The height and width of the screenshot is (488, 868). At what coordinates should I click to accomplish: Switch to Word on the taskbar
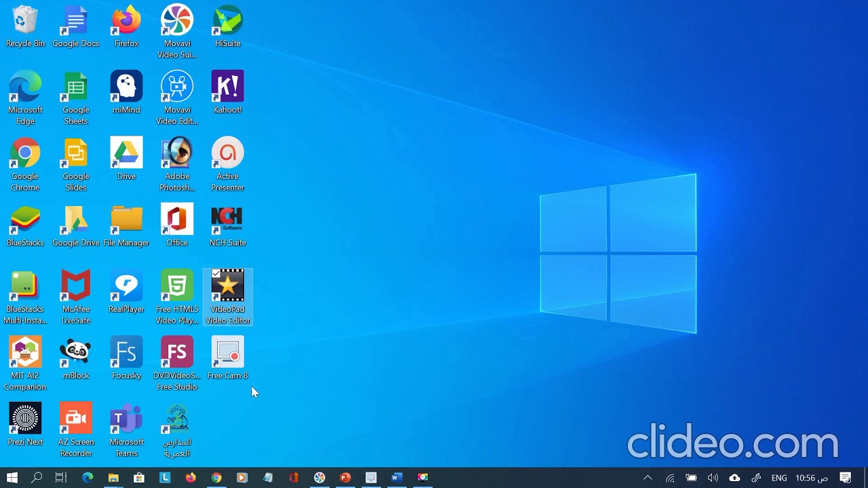(x=397, y=478)
